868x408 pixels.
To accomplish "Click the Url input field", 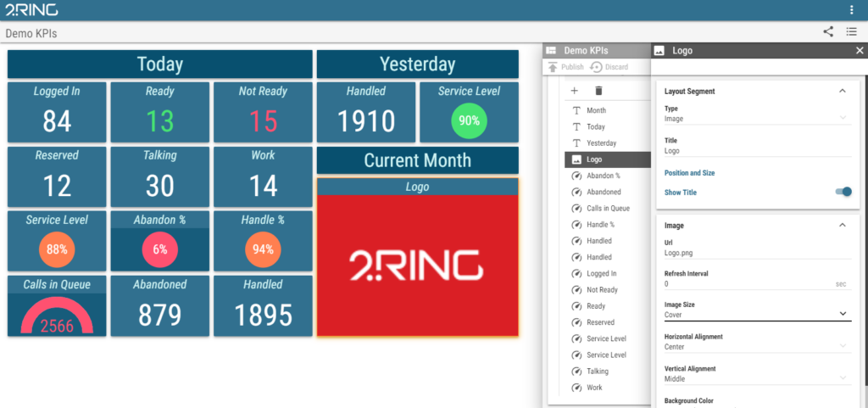I will click(756, 252).
